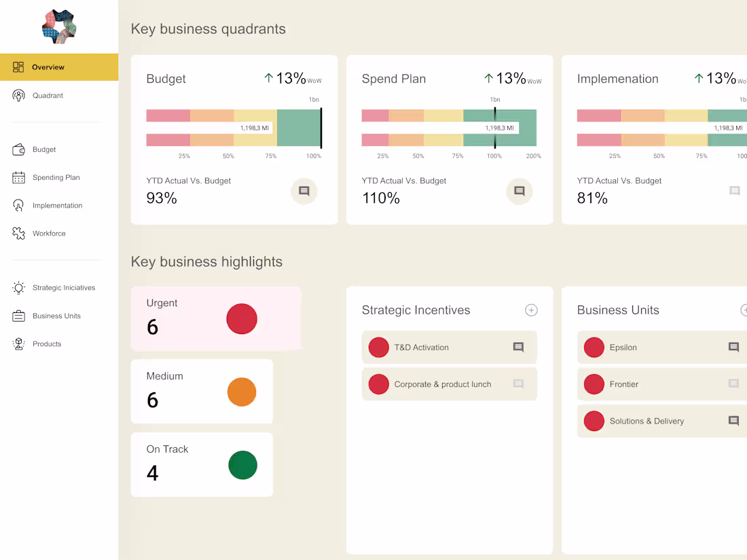
Task: Open comments on the Budget card
Action: click(304, 191)
